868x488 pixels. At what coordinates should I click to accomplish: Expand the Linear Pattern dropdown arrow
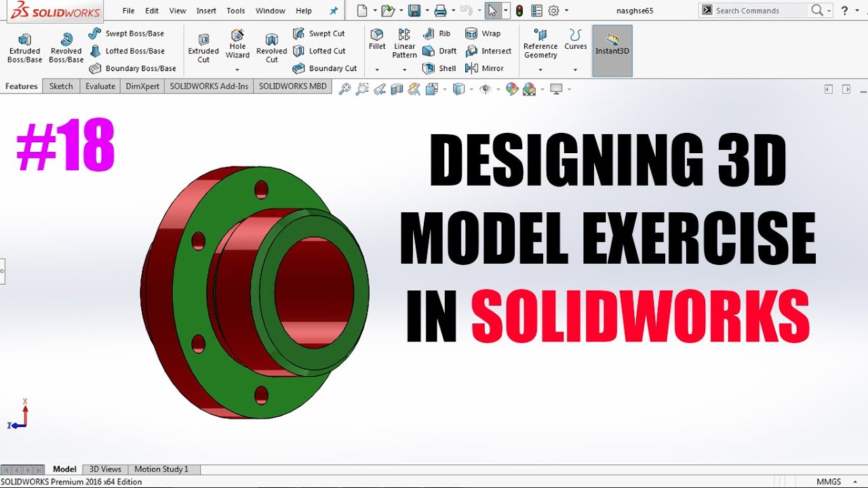(x=404, y=69)
